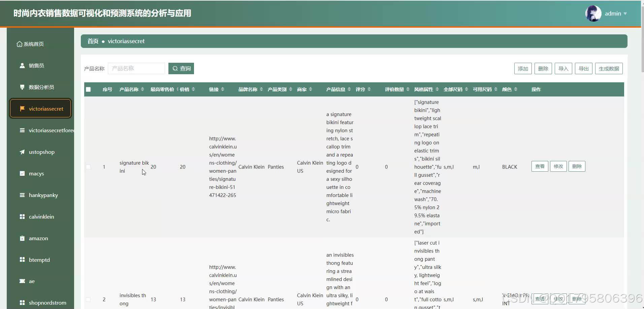Sort by 风格属性 column arrows
The height and width of the screenshot is (309, 644).
point(437,89)
